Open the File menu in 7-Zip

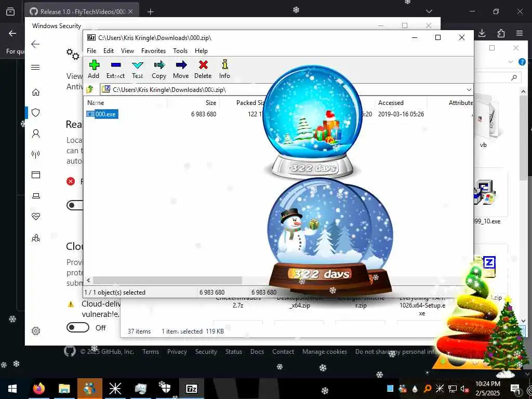point(91,51)
